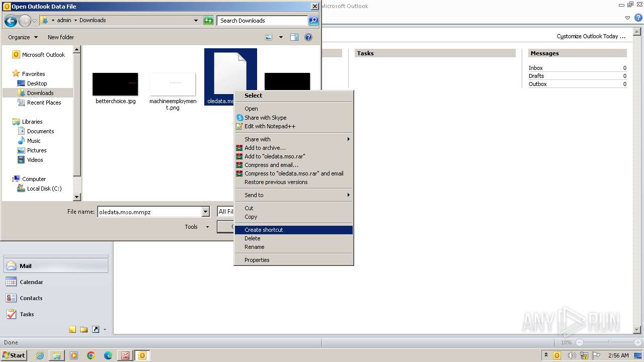The image size is (644, 362).
Task: Choose Compress and email...
Action: click(294, 165)
